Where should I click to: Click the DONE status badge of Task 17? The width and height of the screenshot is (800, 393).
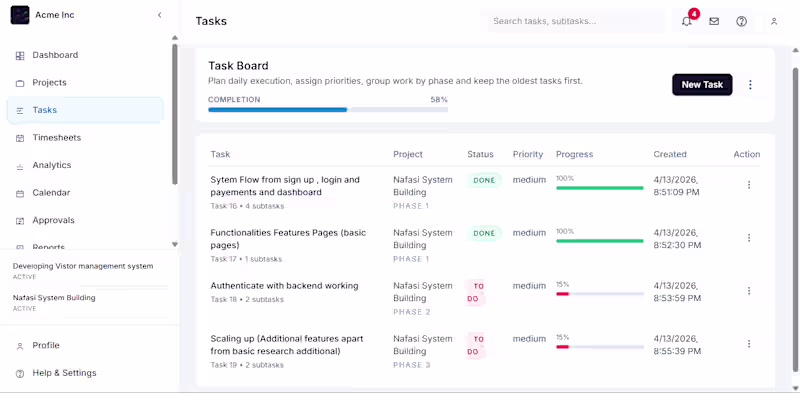[x=484, y=233]
